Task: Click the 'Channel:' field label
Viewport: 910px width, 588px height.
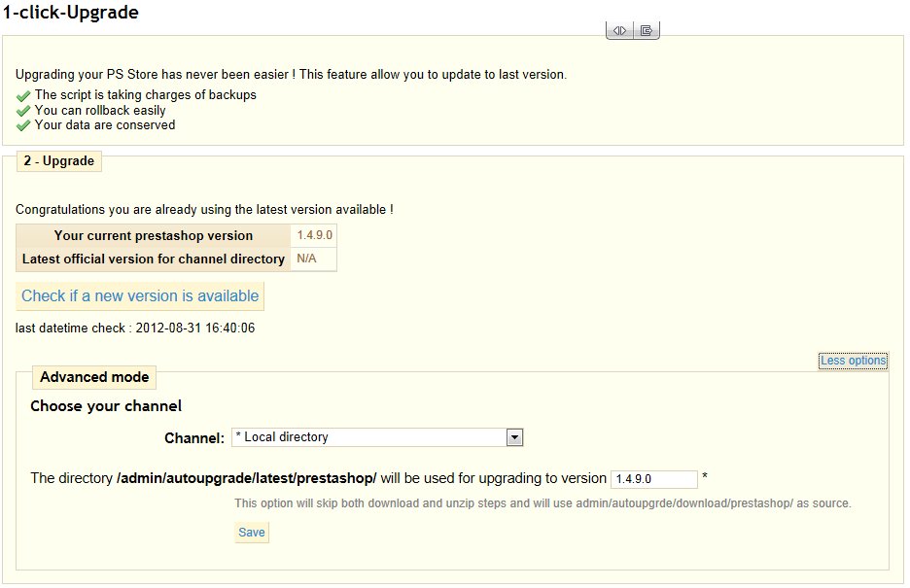Action: click(x=194, y=438)
